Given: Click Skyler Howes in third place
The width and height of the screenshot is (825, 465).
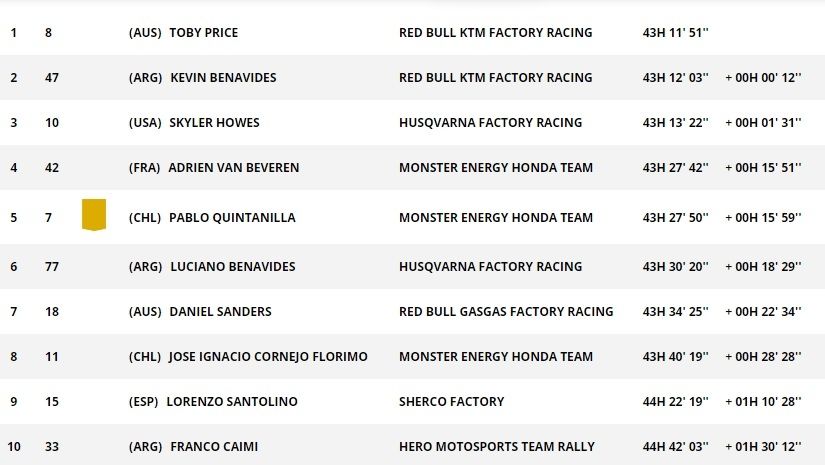Looking at the screenshot, I should click(215, 123).
